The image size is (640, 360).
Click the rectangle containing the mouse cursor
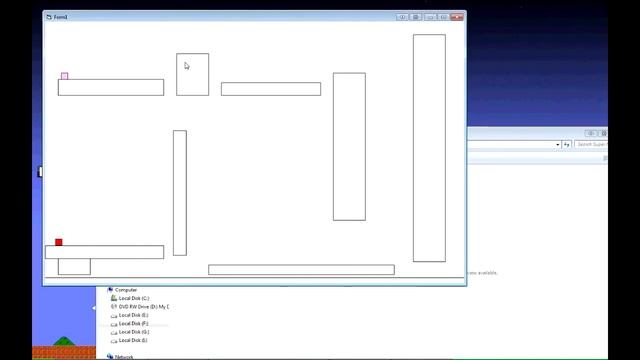[x=193, y=74]
